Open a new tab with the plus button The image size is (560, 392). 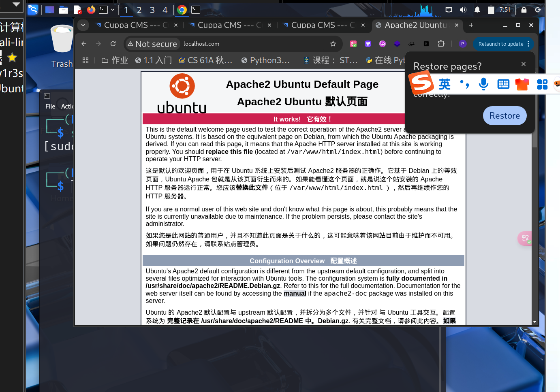pyautogui.click(x=471, y=25)
